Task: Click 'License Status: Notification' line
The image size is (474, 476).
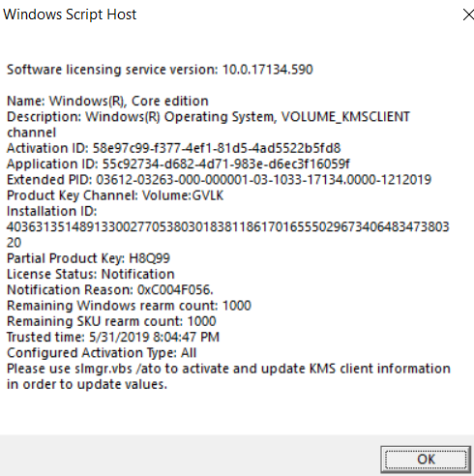Action: (91, 274)
